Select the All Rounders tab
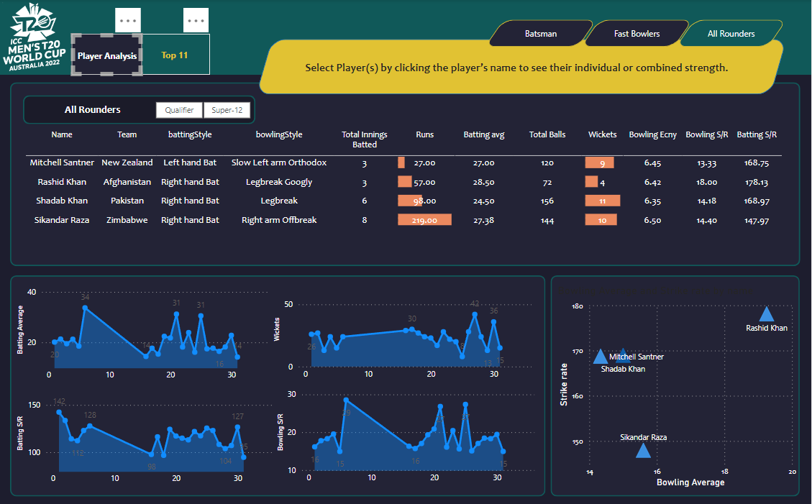The height and width of the screenshot is (504, 812). click(x=731, y=34)
